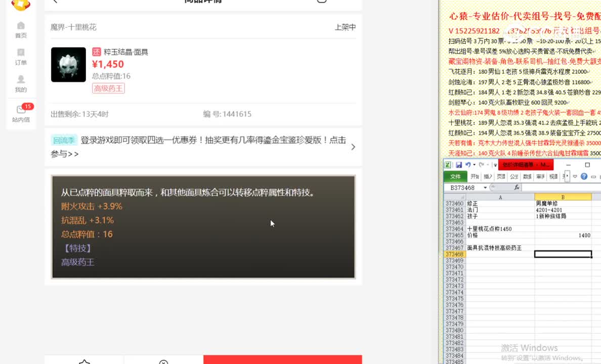Click the Select All corner of Excel grid

click(x=455, y=197)
